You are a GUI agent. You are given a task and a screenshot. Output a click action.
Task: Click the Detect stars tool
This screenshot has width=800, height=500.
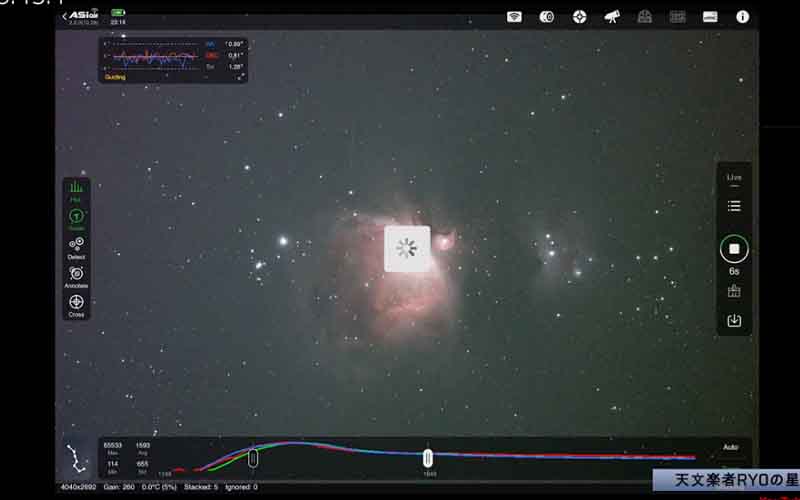point(77,247)
